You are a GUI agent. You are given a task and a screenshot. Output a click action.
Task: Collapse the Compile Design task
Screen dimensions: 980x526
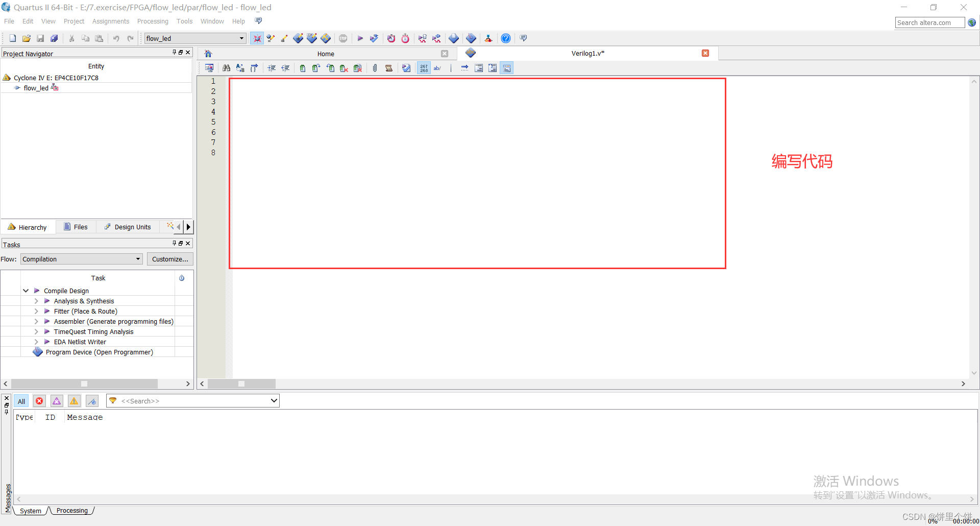point(26,291)
